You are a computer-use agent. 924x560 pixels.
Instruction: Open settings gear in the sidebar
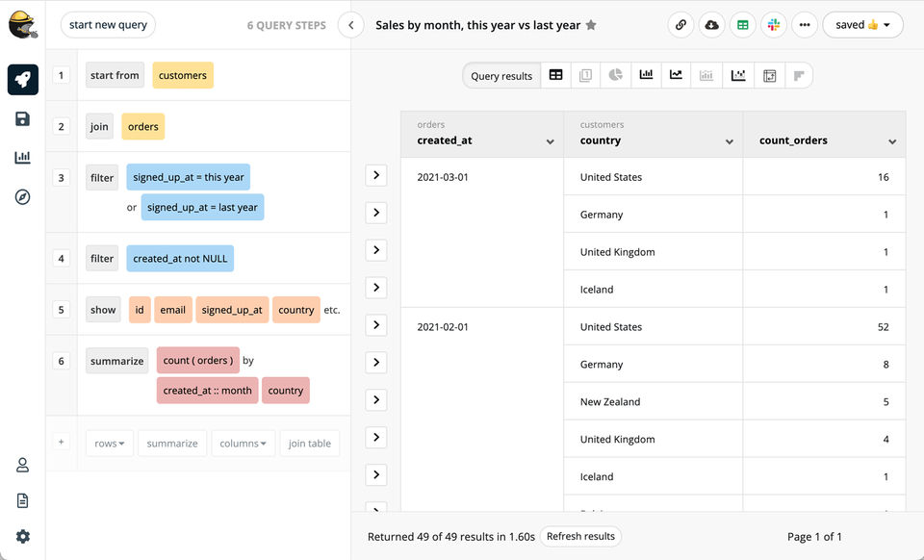click(x=23, y=536)
